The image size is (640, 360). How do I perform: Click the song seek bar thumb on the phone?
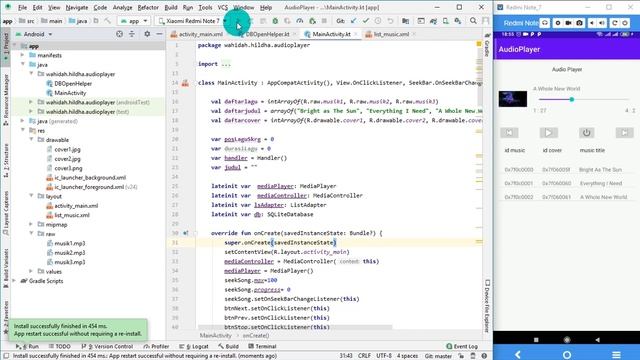pos(572,99)
